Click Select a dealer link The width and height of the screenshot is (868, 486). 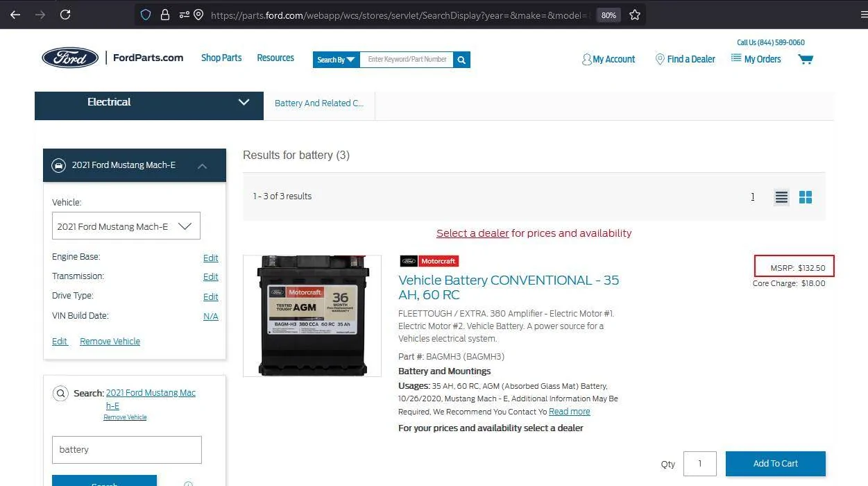[473, 233]
